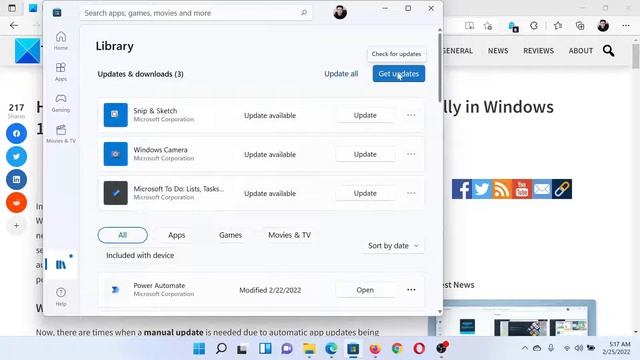This screenshot has width=640, height=360.
Task: Open browser collections icon
Action: click(x=580, y=26)
